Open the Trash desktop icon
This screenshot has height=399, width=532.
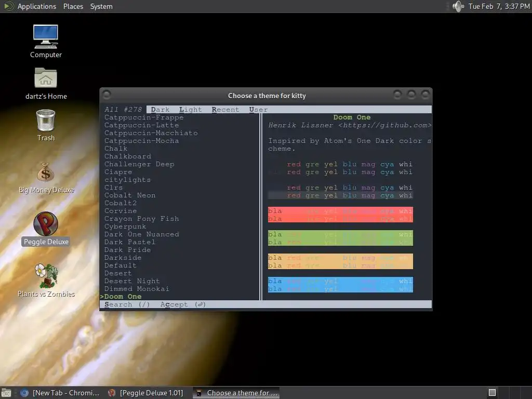[46, 120]
